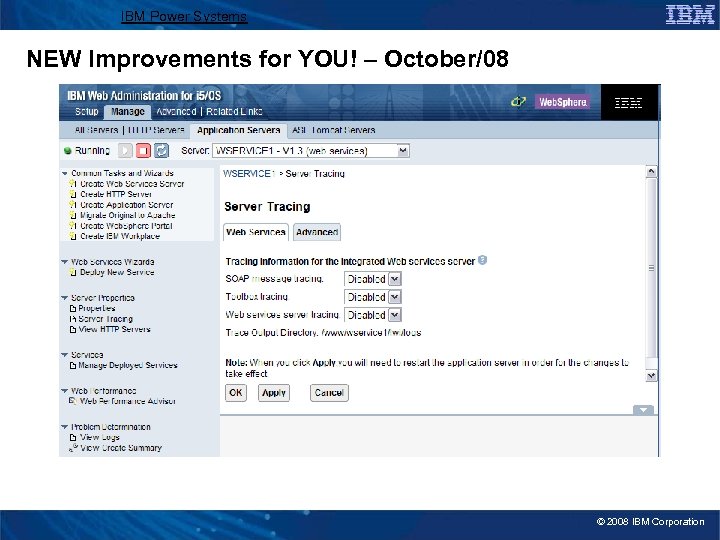Screen dimensions: 720x540
Task: Click the icon beside Create HTTP Server
Action: 73,194
